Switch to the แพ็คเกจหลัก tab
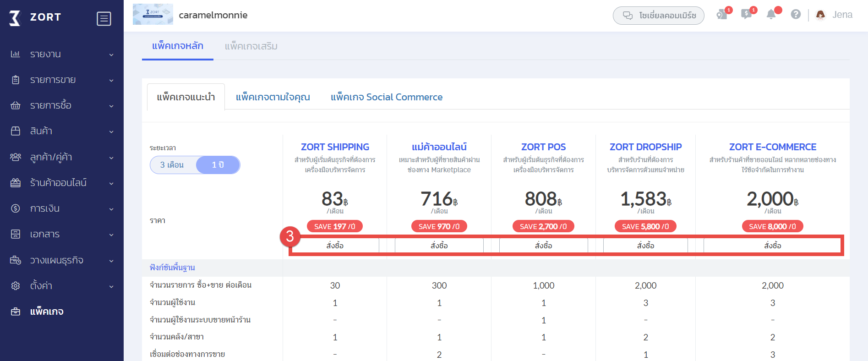The image size is (868, 361). coord(178,46)
